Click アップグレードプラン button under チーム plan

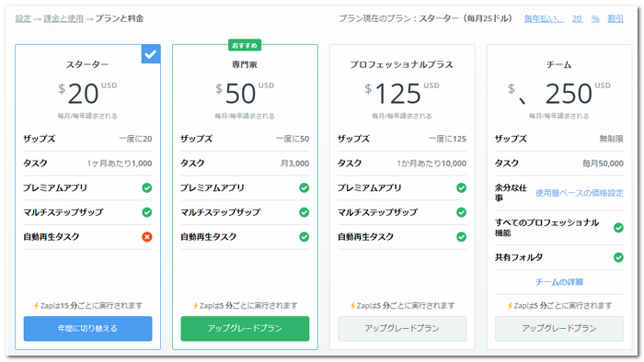point(559,328)
